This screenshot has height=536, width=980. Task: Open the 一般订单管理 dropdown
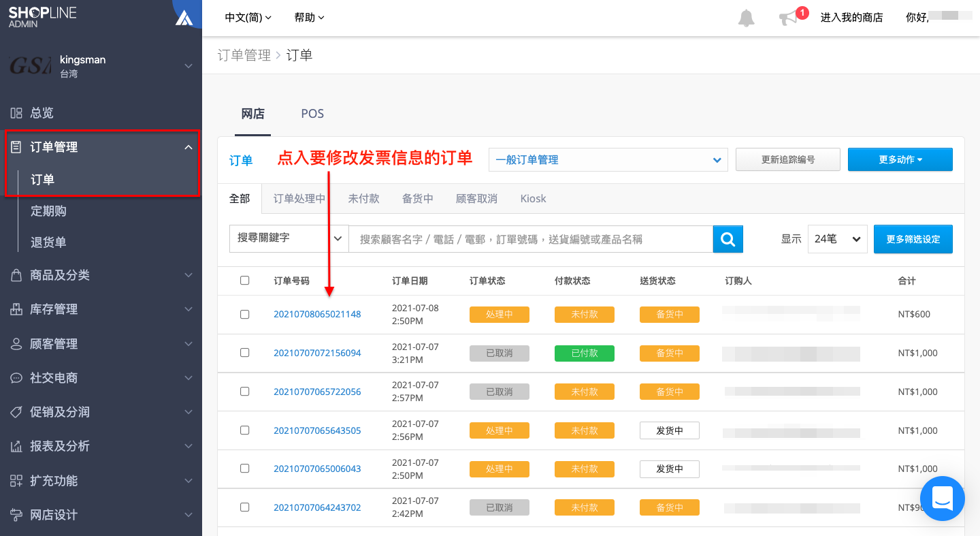(608, 160)
